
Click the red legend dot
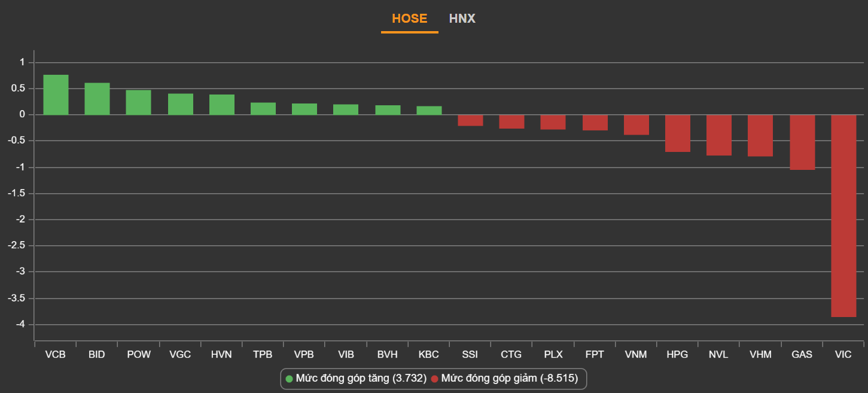435,379
